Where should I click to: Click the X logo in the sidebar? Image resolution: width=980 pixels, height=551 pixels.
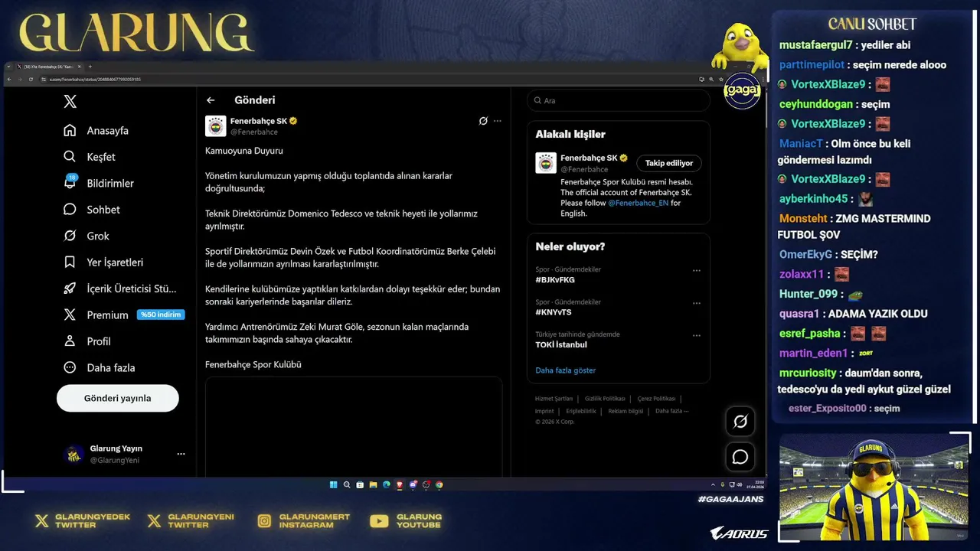(x=70, y=101)
